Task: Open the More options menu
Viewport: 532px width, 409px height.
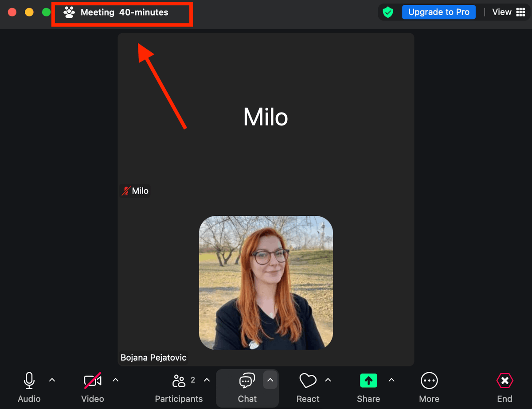Action: click(429, 380)
